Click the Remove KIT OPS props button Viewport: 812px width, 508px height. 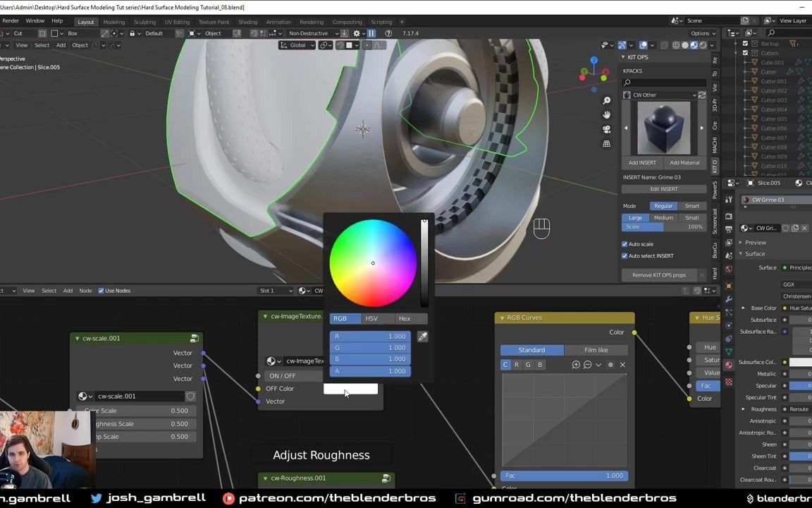658,274
